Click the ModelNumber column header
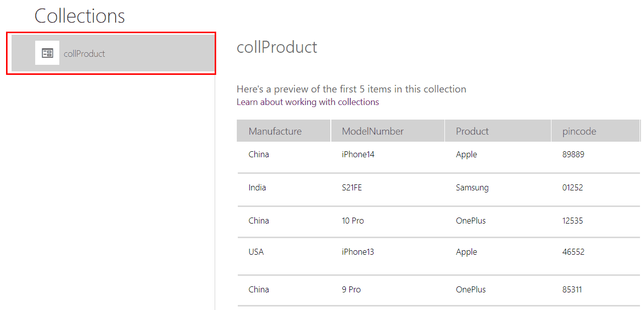644x310 pixels. (373, 131)
